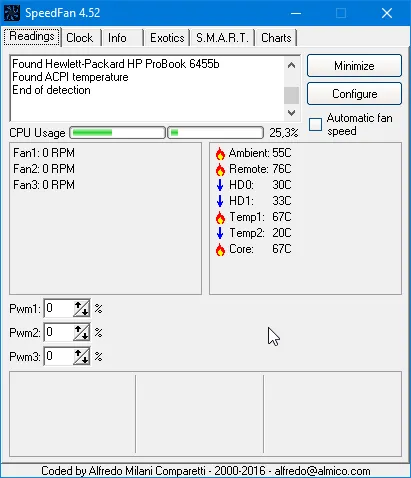Click the blue down arrow beside HD1

220,201
